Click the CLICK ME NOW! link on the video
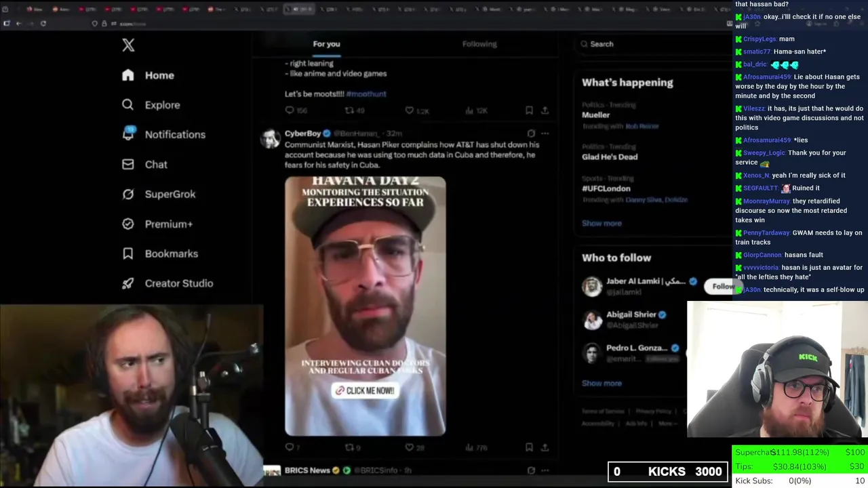Image resolution: width=868 pixels, height=488 pixels. point(365,390)
